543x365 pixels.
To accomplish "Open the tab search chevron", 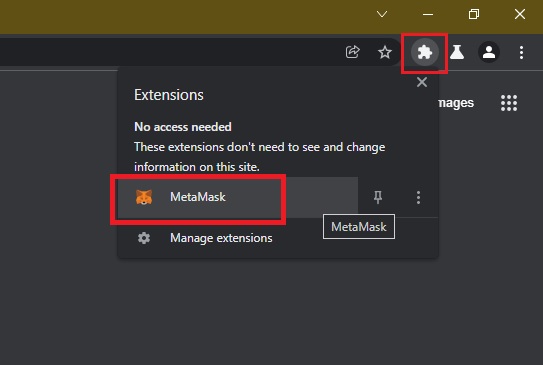I will pyautogui.click(x=382, y=14).
